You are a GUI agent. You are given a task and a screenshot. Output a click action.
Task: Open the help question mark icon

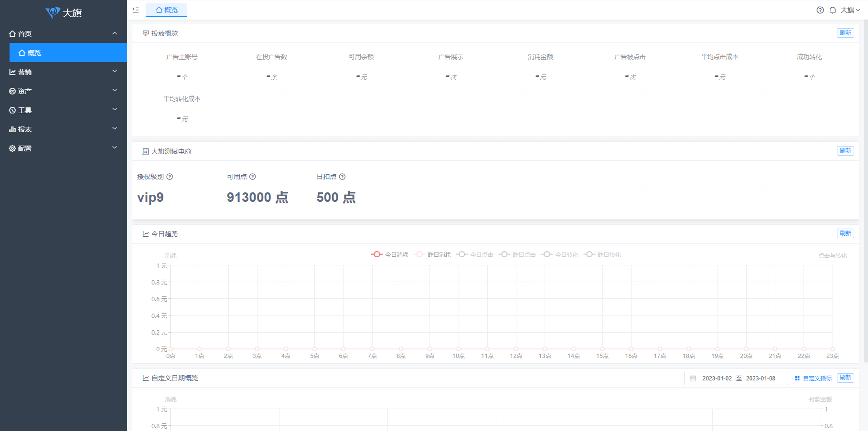coord(820,10)
